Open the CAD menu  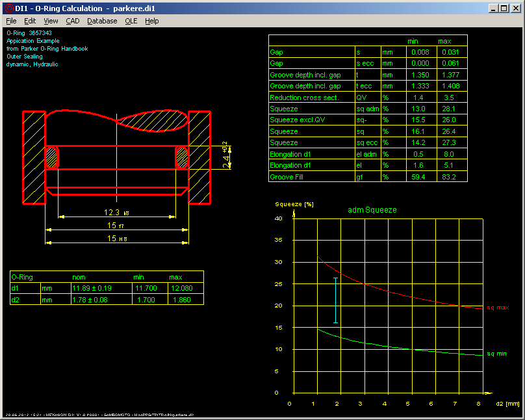pyautogui.click(x=72, y=21)
